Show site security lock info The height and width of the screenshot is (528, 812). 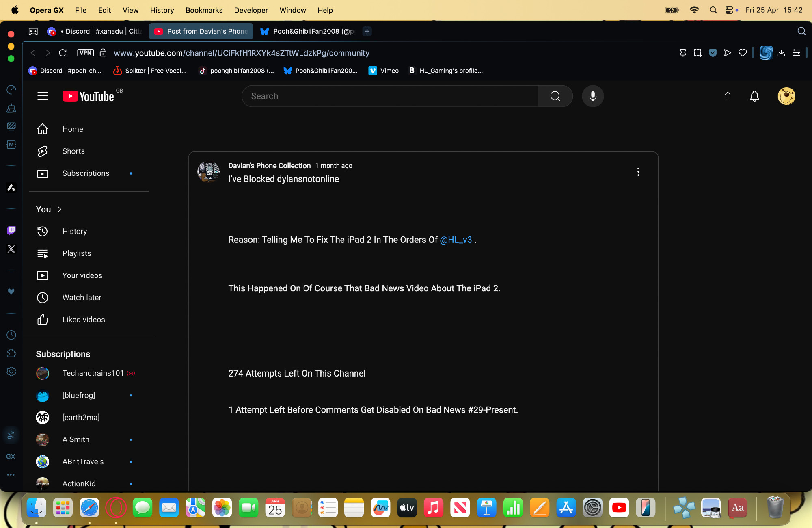pyautogui.click(x=103, y=53)
